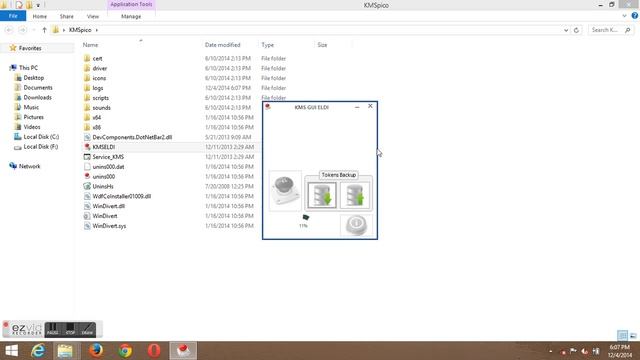Image resolution: width=640 pixels, height=360 pixels.
Task: Select the x64 folder
Action: 96,117
